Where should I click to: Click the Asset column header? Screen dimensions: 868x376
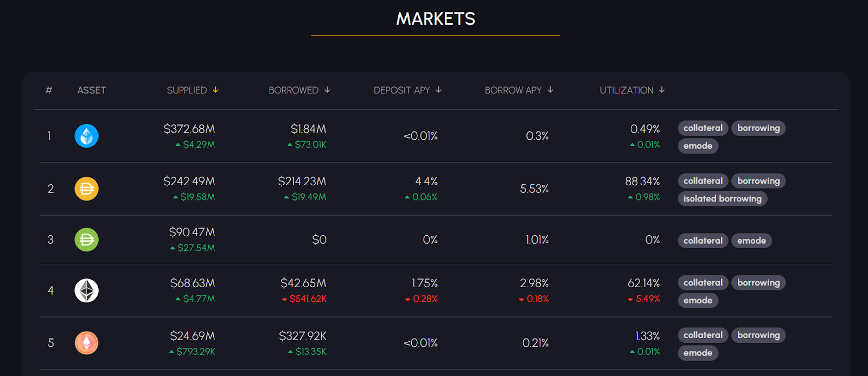coord(92,90)
